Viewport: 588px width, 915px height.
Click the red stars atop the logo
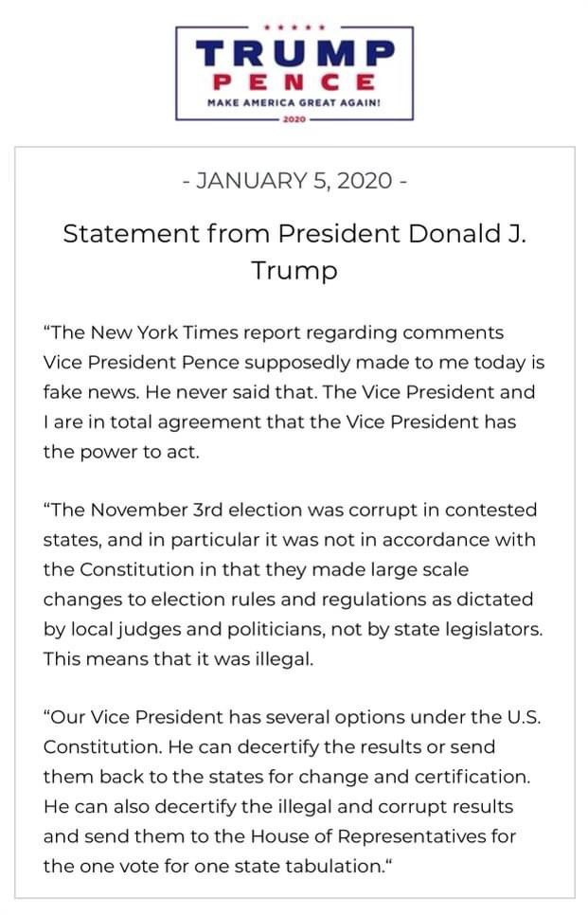294,27
